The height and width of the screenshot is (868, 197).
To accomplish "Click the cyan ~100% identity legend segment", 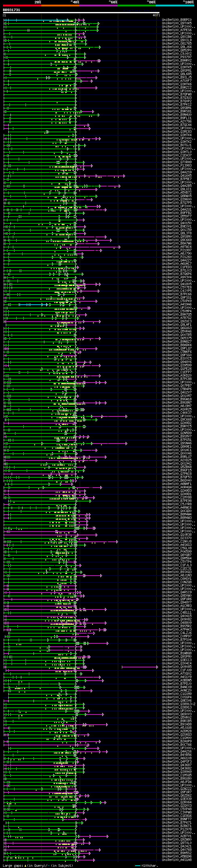I will pos(175,6).
